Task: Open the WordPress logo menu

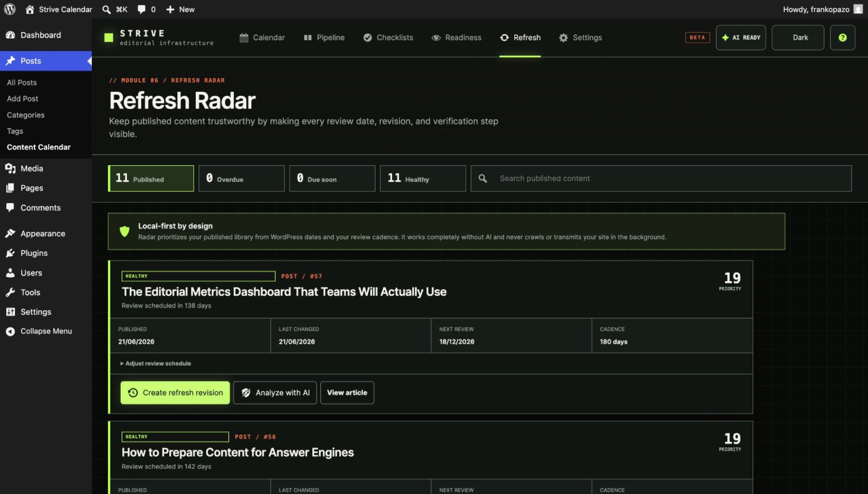Action: coord(9,9)
